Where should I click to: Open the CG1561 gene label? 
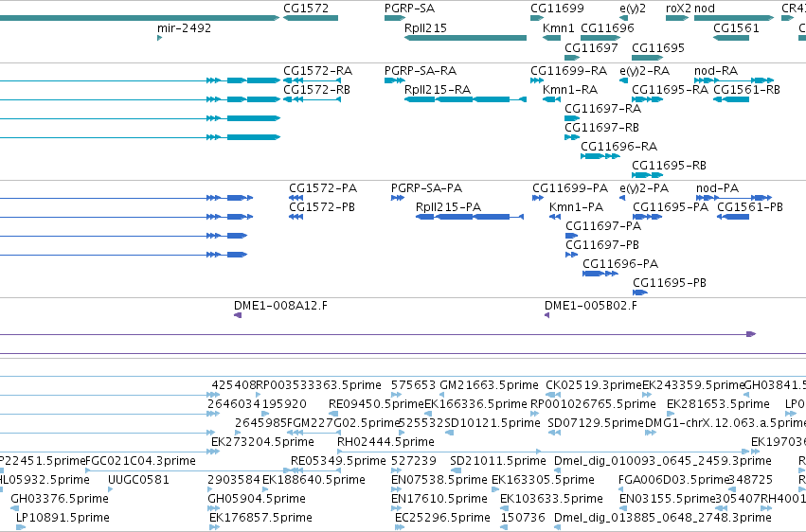[x=736, y=27]
